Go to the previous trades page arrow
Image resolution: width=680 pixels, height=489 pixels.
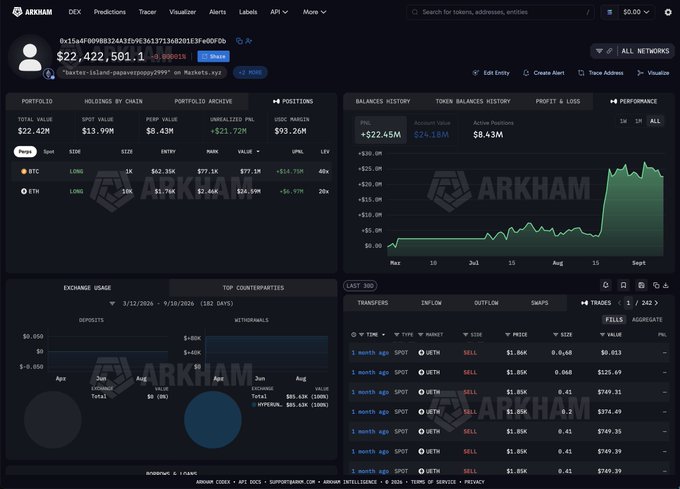(x=619, y=303)
